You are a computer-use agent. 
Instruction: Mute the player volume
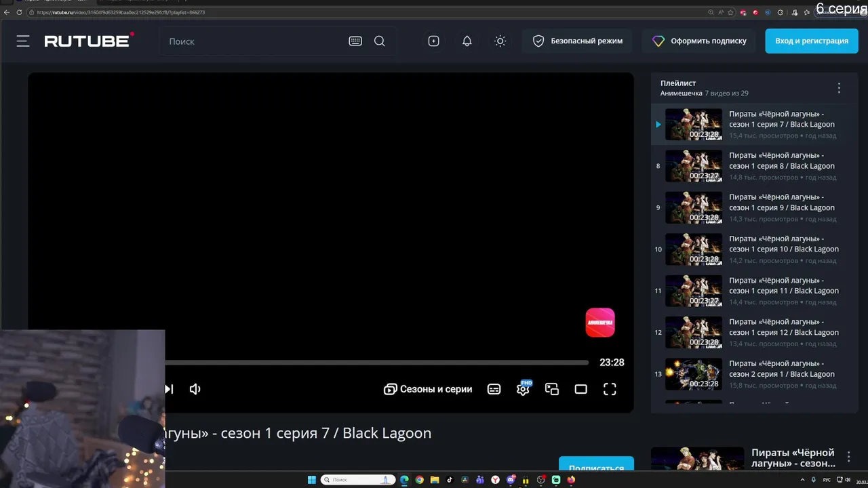click(x=195, y=389)
